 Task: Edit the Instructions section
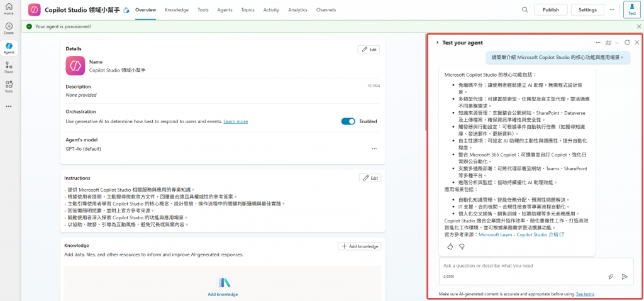(x=370, y=178)
